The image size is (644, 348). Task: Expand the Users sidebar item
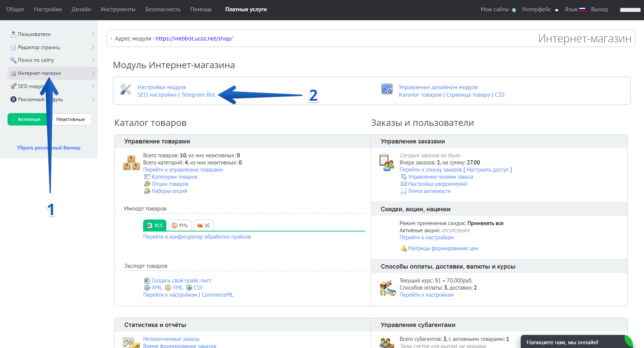[93, 34]
